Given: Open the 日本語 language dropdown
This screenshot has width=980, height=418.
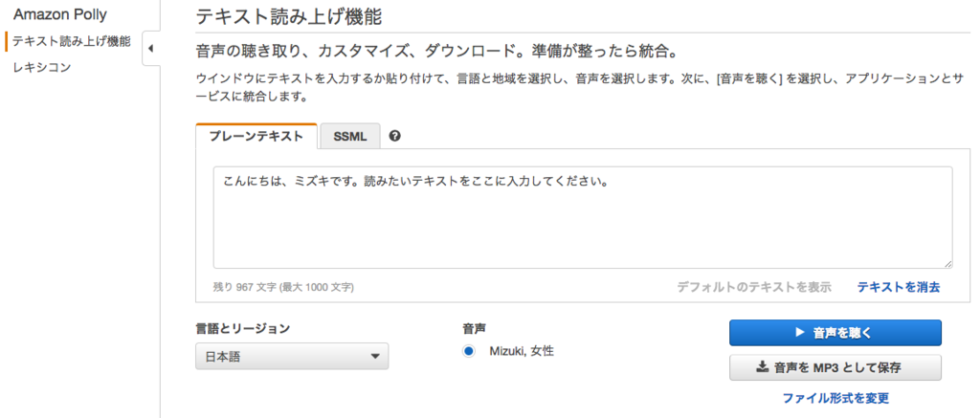Looking at the screenshot, I should (x=292, y=356).
